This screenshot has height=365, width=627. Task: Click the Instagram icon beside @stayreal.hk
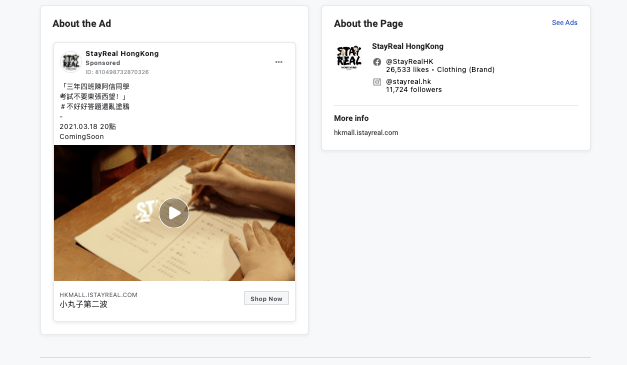click(x=377, y=82)
